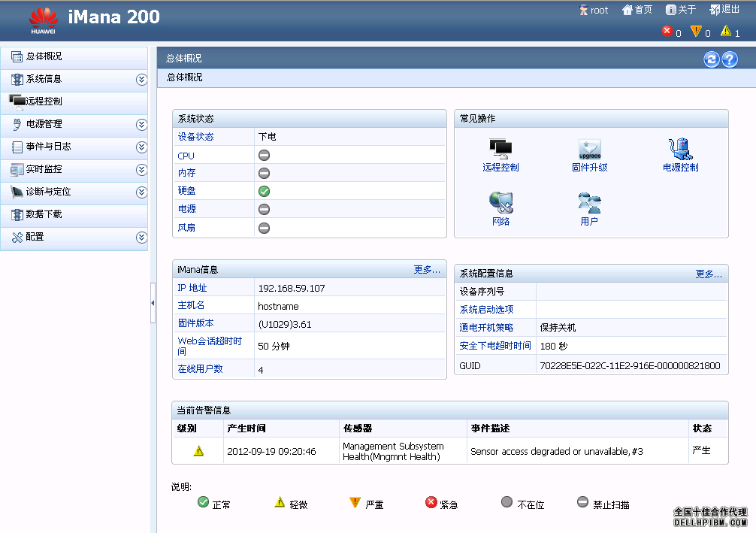The width and height of the screenshot is (756, 533).
Task: Click the 产生时间 column header
Action: pos(246,429)
